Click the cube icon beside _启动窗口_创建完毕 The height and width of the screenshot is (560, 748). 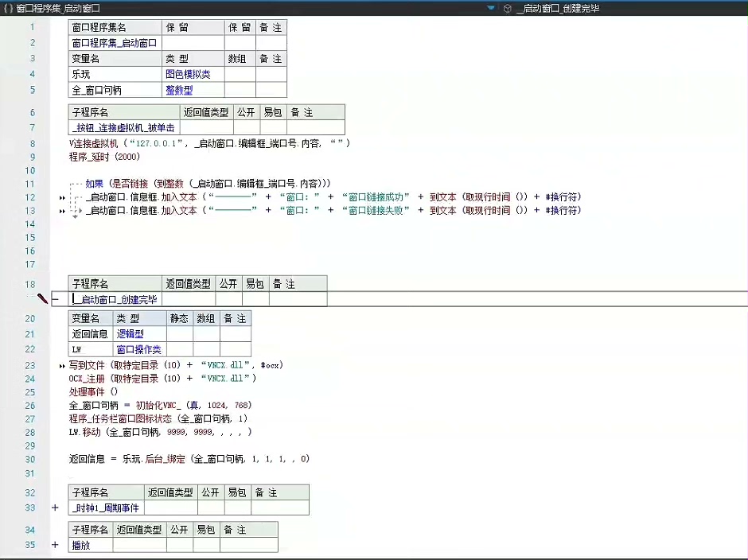(x=507, y=8)
